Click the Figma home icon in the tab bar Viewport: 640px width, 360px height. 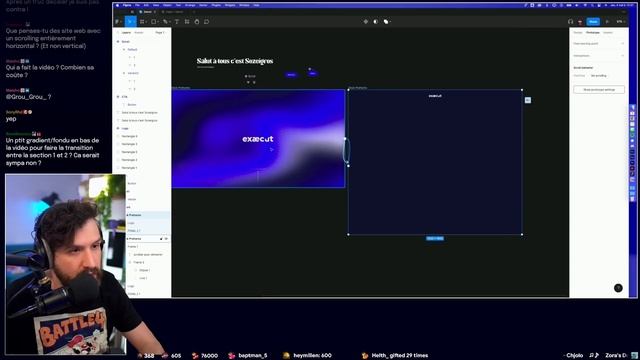click(132, 12)
